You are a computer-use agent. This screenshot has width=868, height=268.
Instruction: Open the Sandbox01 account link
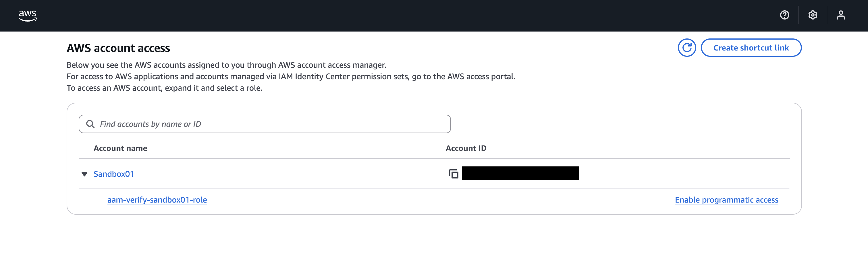(114, 174)
